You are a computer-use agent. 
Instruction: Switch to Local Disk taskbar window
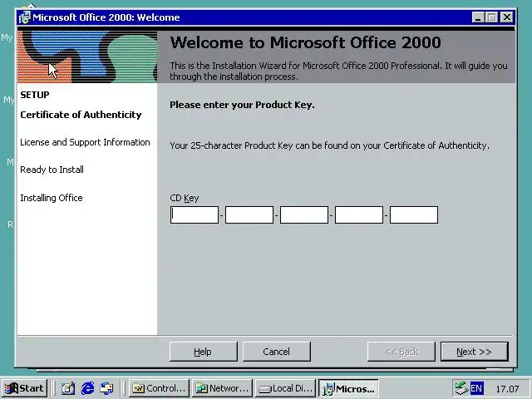pos(285,388)
